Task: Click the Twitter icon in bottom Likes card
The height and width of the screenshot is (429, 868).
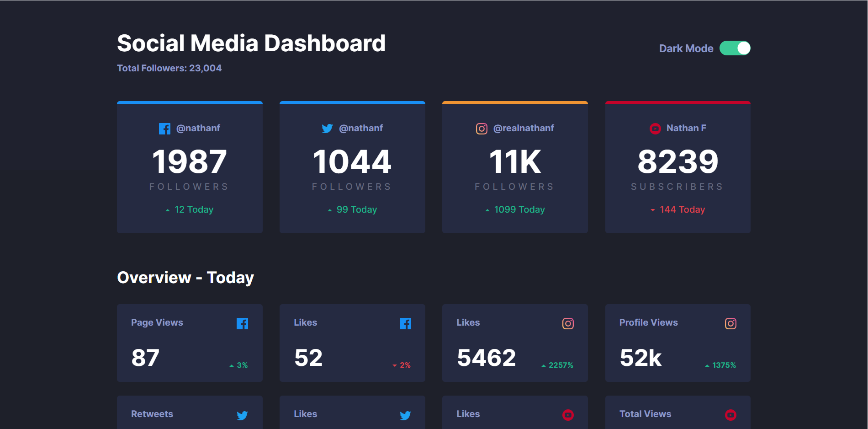Action: 405,415
